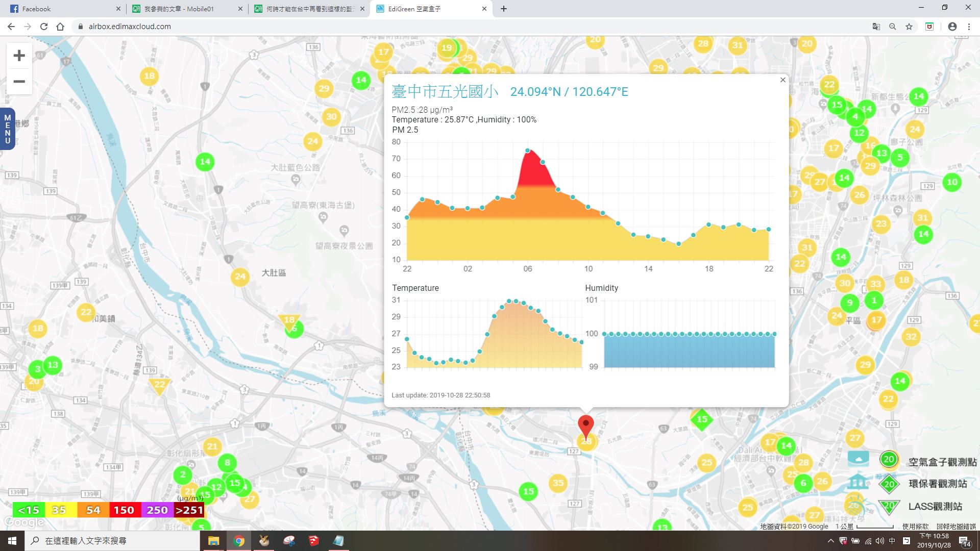This screenshot has width=980, height=551.
Task: Click the 望高寮夜景公園 place pin
Action: coord(344,231)
